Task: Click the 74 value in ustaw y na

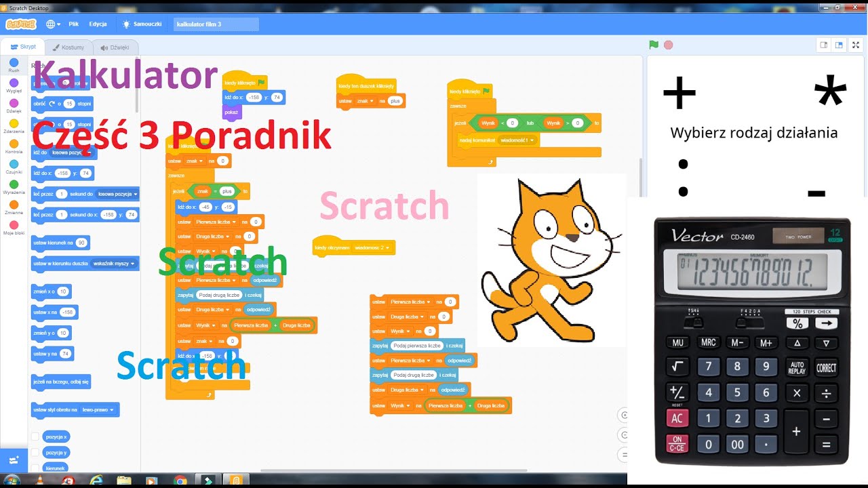Action: point(65,354)
